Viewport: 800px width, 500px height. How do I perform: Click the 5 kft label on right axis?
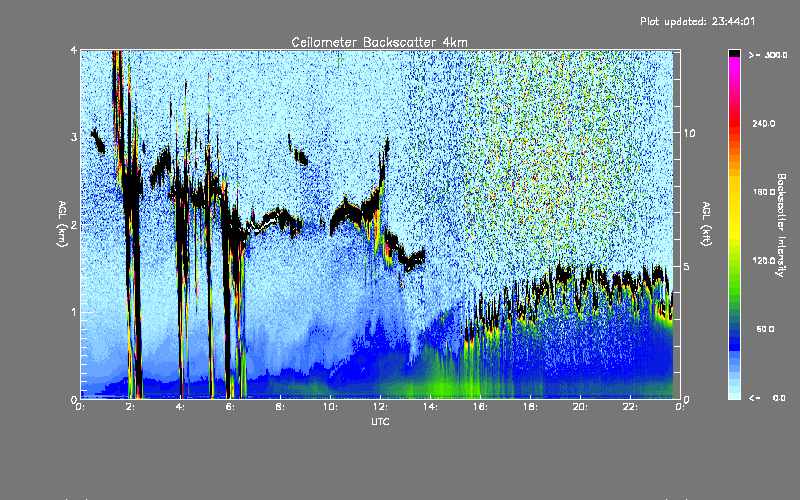pos(687,267)
